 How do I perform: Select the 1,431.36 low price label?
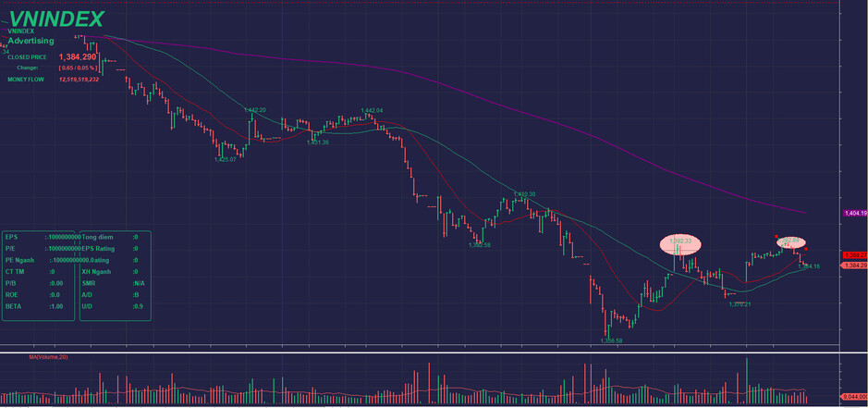tap(318, 142)
